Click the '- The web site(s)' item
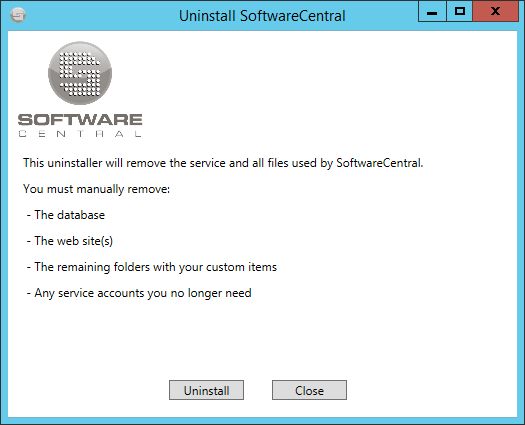This screenshot has height=425, width=525. pos(70,241)
